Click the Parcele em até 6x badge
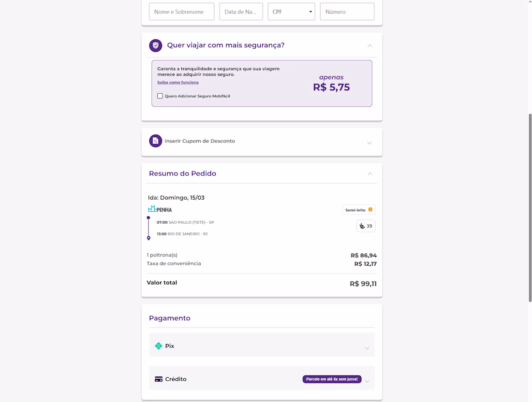This screenshot has height=402, width=532. [332, 379]
